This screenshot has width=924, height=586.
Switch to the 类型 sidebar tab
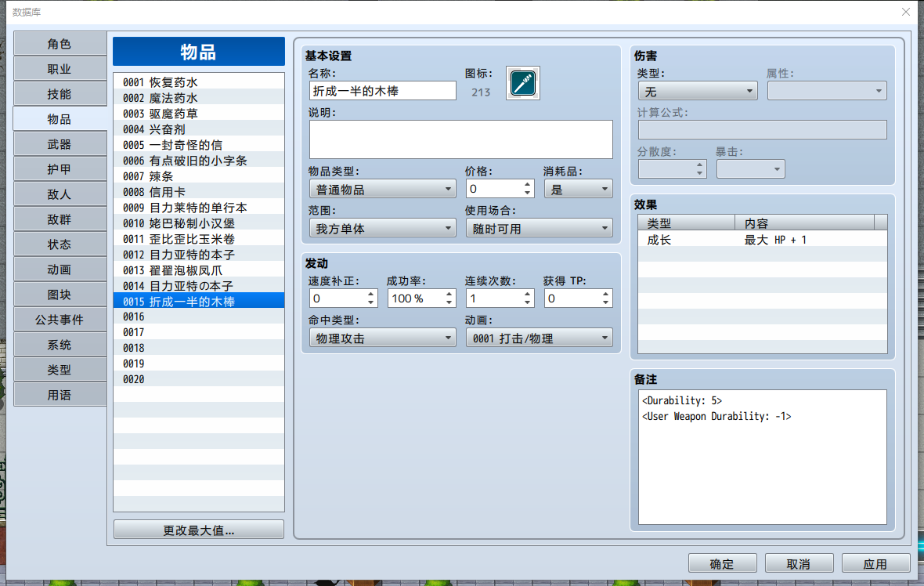point(60,370)
